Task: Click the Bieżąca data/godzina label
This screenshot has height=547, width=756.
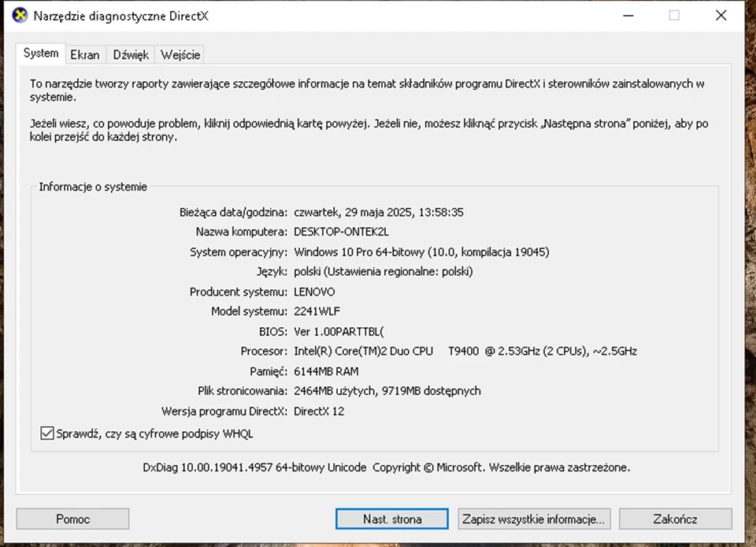Action: [x=233, y=212]
